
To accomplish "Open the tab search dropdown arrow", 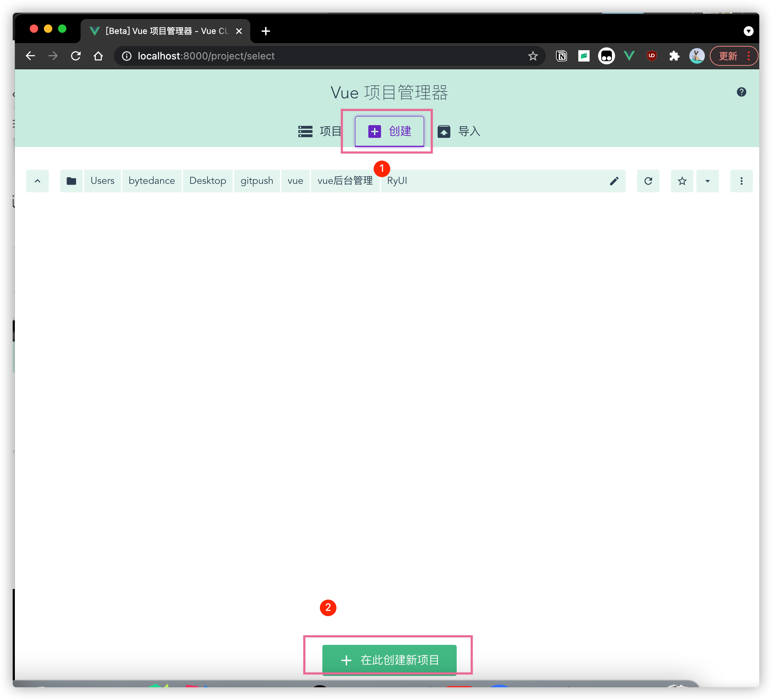I will (x=748, y=31).
